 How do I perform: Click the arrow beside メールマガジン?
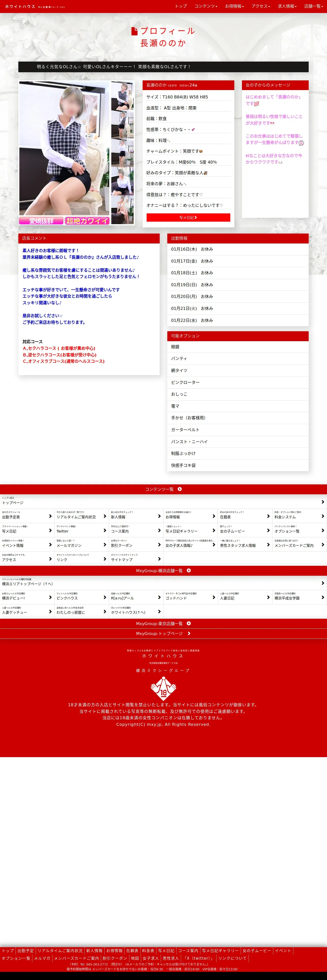(x=105, y=545)
